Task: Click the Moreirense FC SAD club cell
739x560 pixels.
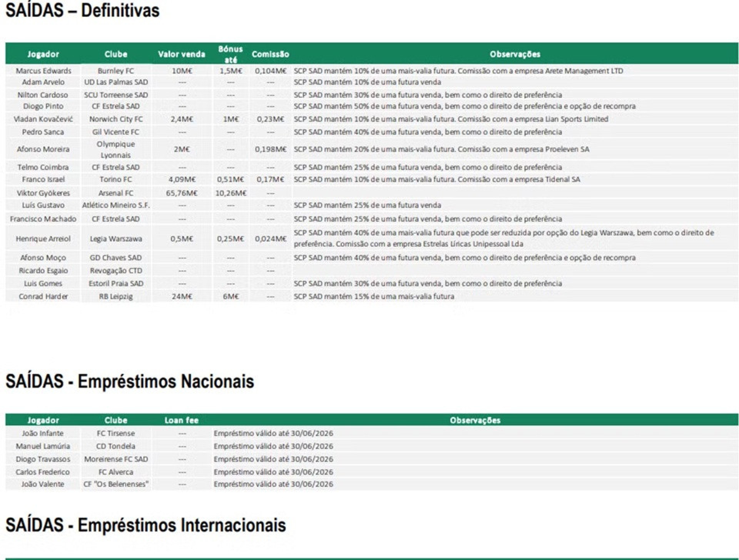Action: [x=115, y=459]
